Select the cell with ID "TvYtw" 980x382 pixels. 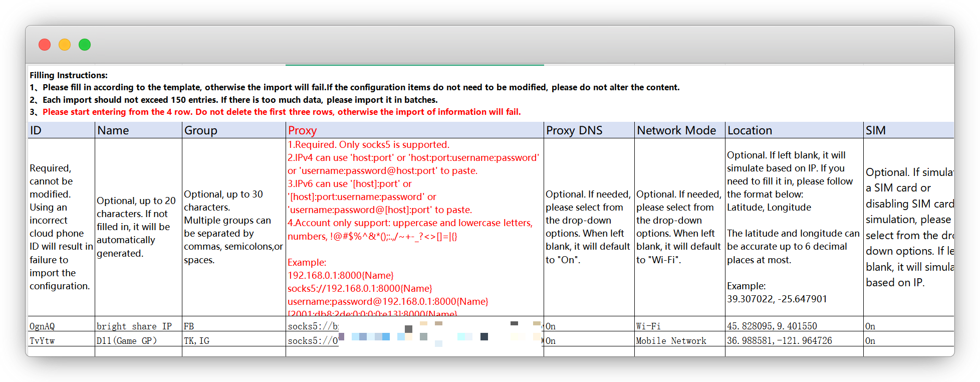[x=61, y=339]
